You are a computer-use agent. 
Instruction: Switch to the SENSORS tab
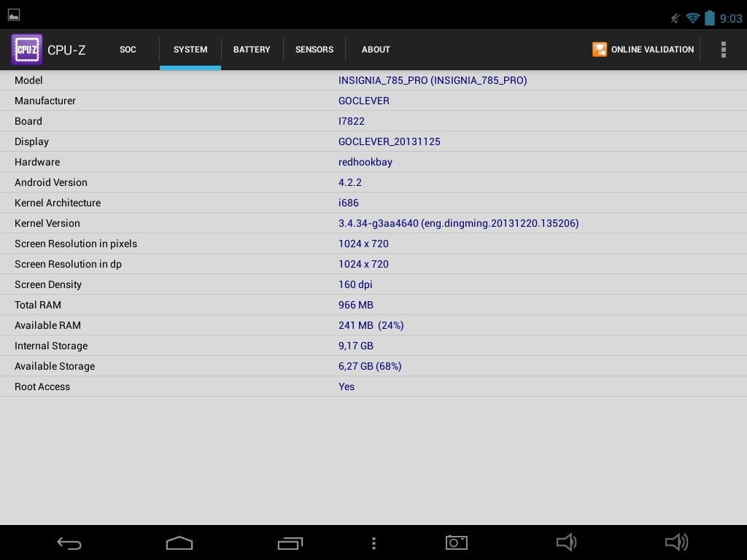(x=314, y=50)
